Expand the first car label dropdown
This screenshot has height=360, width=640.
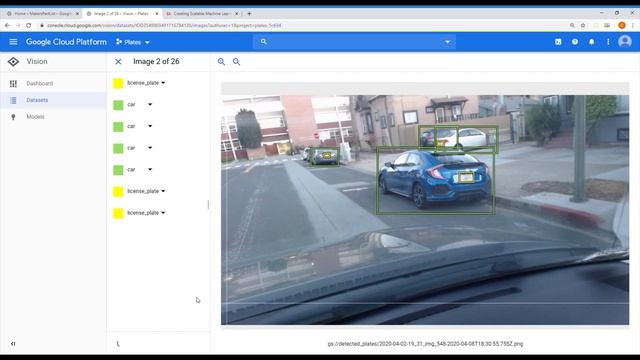pos(150,104)
